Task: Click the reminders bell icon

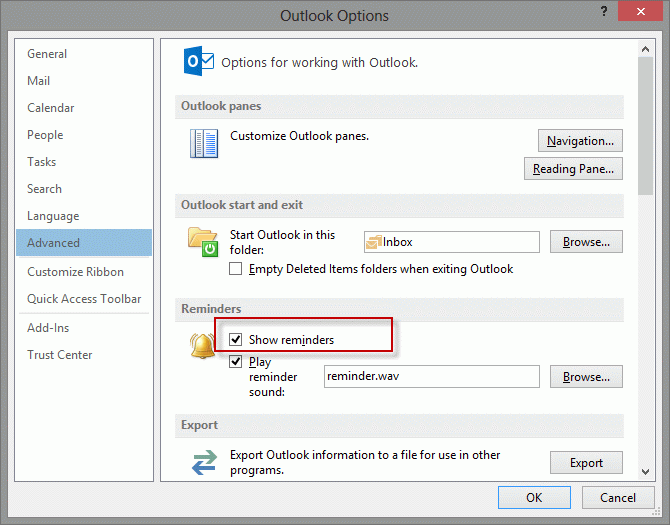Action: 202,345
